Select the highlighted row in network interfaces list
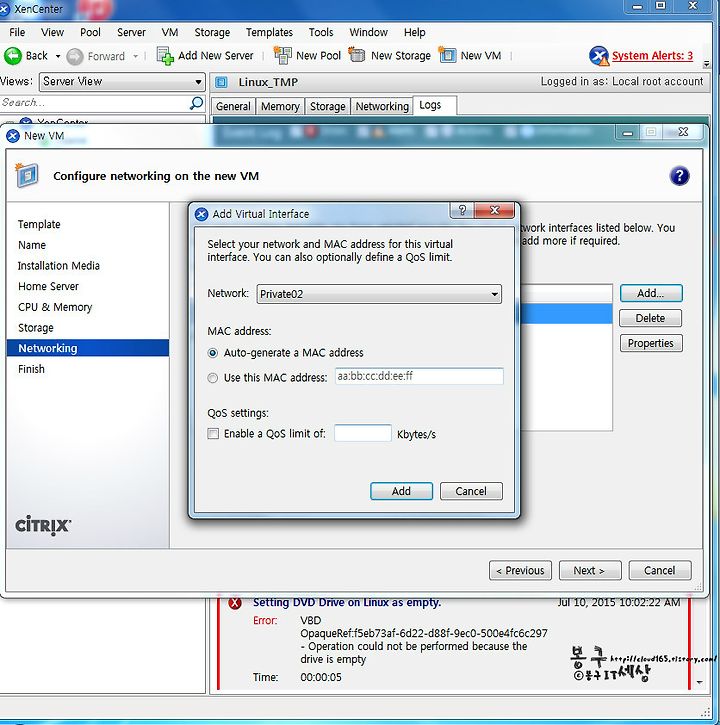The width and height of the screenshot is (720, 725). pyautogui.click(x=566, y=313)
